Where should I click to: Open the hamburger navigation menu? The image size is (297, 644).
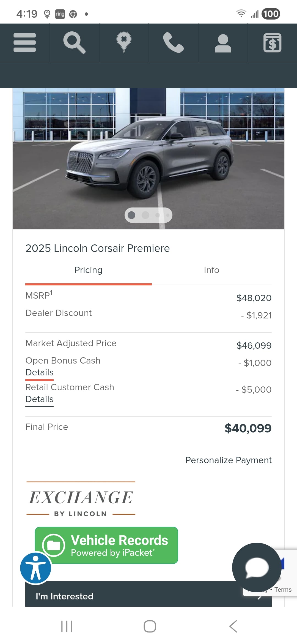pos(24,43)
